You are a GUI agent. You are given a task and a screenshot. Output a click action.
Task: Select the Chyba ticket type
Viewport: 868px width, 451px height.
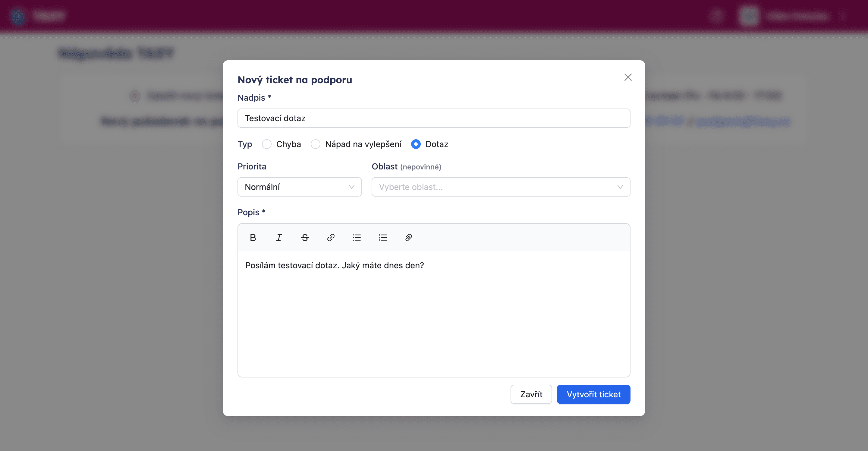266,144
